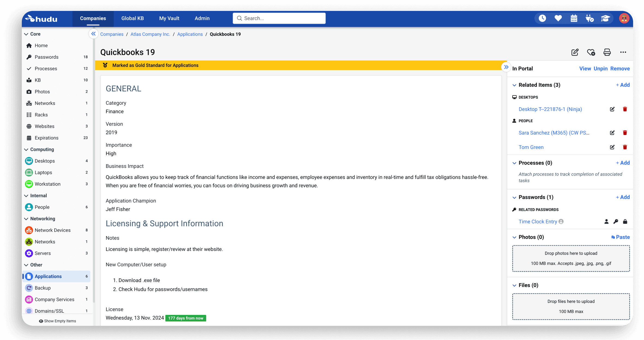Favorite this article with the heart-plus icon

click(x=591, y=52)
